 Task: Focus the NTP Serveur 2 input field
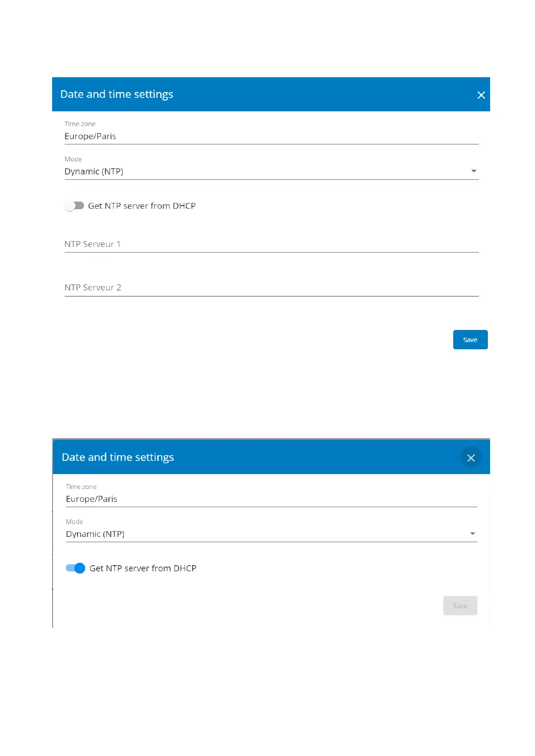pos(271,288)
